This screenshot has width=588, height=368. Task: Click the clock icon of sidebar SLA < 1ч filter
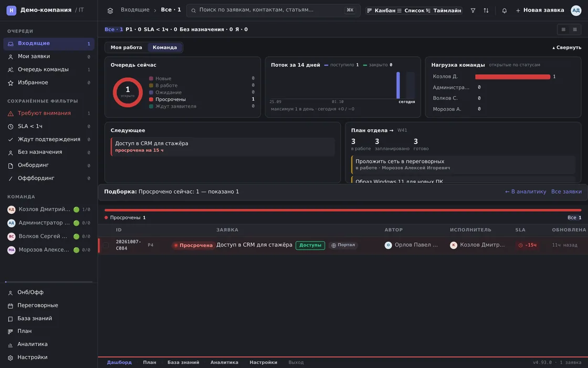click(x=10, y=127)
